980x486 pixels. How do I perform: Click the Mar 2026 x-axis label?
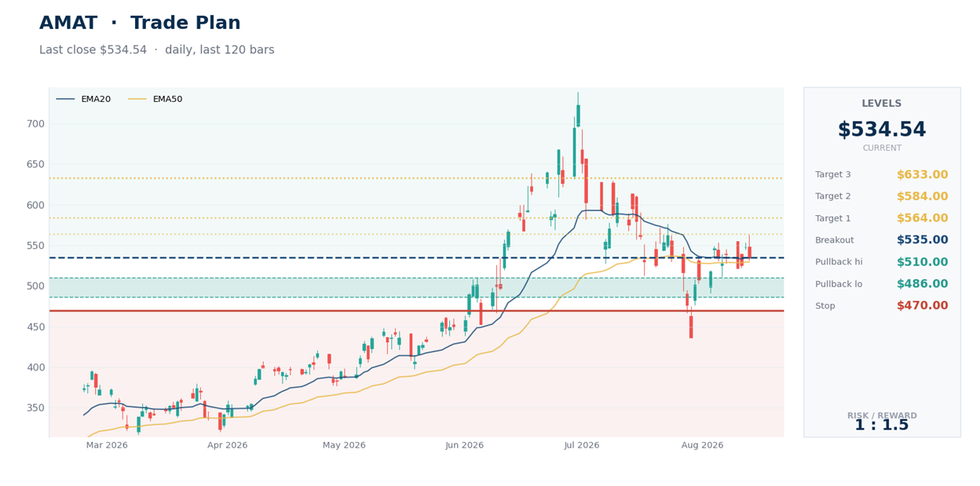107,445
